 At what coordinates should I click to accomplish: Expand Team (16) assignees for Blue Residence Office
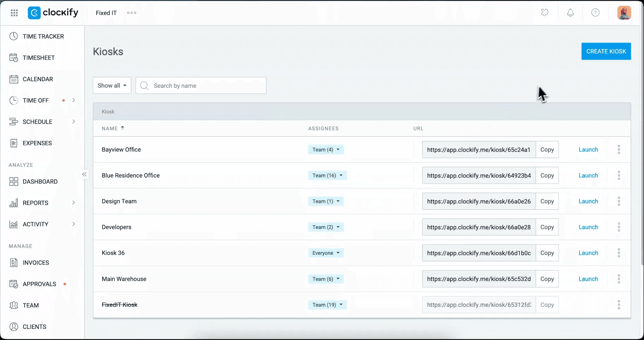tap(327, 175)
